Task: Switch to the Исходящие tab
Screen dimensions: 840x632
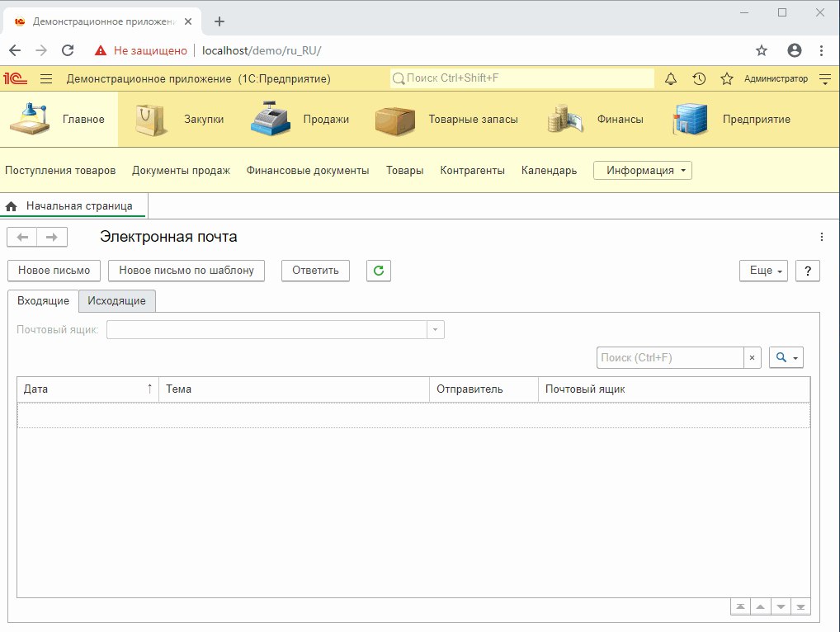Action: click(117, 301)
